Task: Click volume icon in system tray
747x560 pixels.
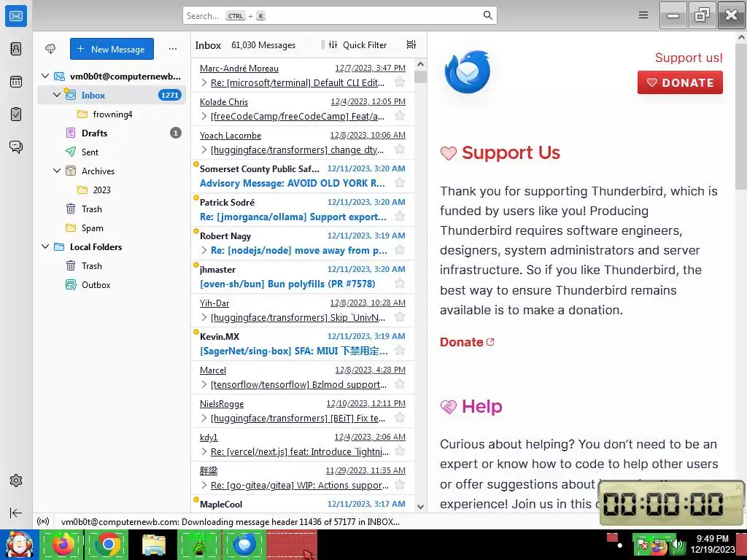Action: pyautogui.click(x=677, y=545)
